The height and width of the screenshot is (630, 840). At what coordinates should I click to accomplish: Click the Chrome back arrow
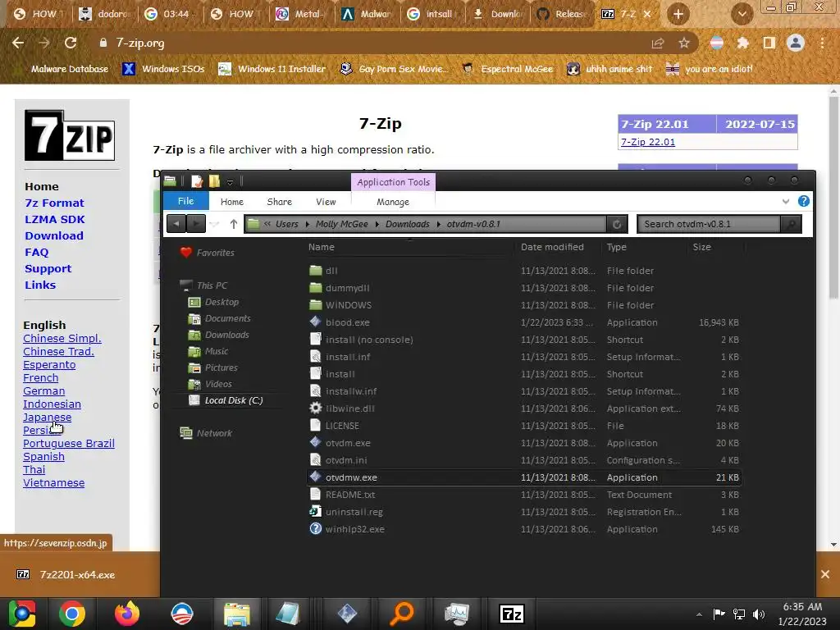coord(18,43)
